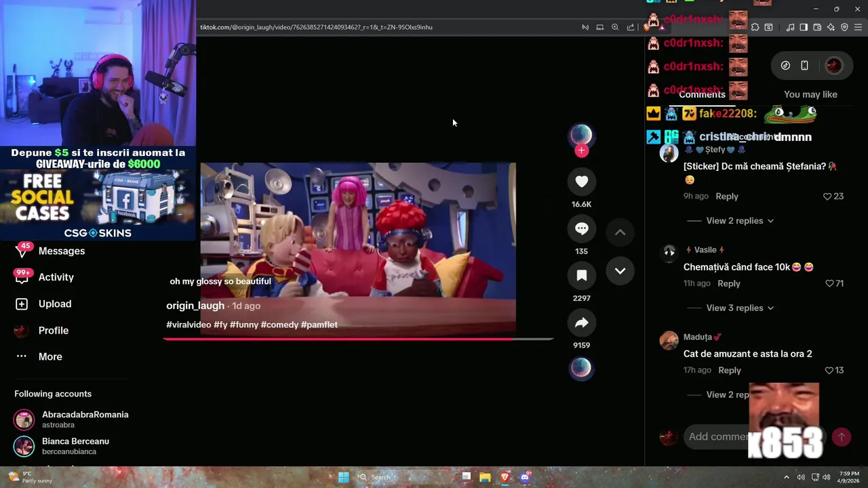Open Brave playlist music note icon

click(x=790, y=27)
